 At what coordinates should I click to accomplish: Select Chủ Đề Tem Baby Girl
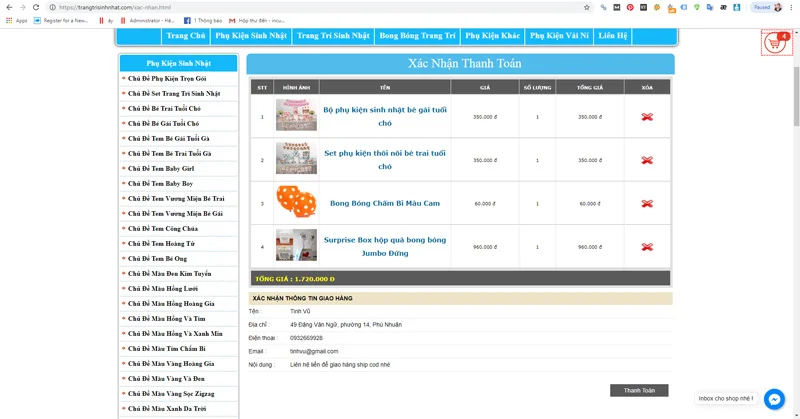[161, 168]
